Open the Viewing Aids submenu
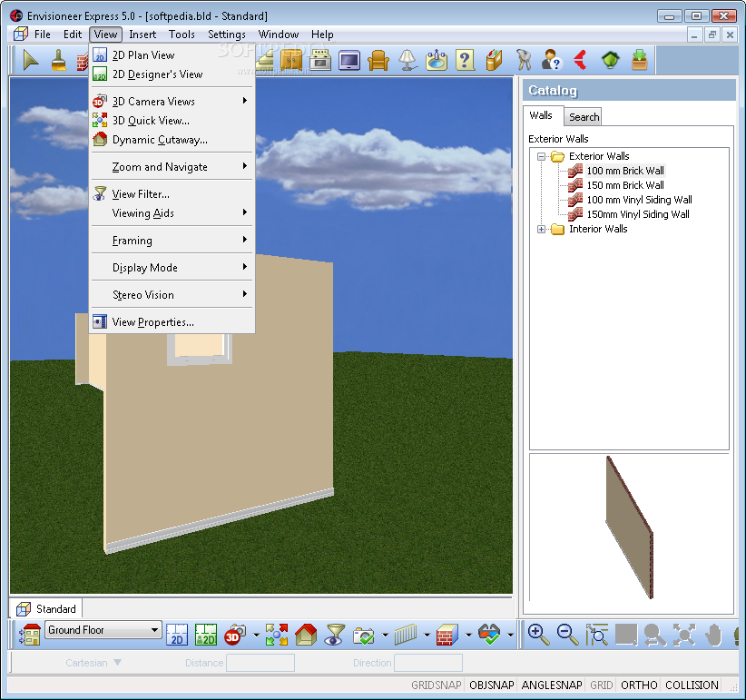 tap(172, 213)
